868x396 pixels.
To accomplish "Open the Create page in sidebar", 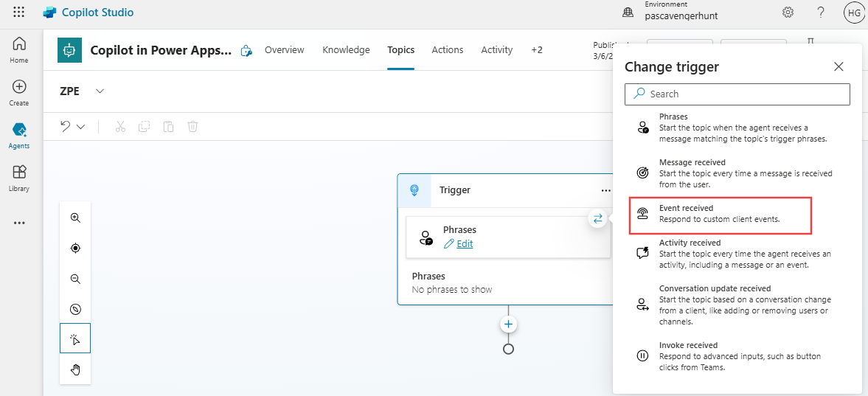I will click(x=19, y=93).
